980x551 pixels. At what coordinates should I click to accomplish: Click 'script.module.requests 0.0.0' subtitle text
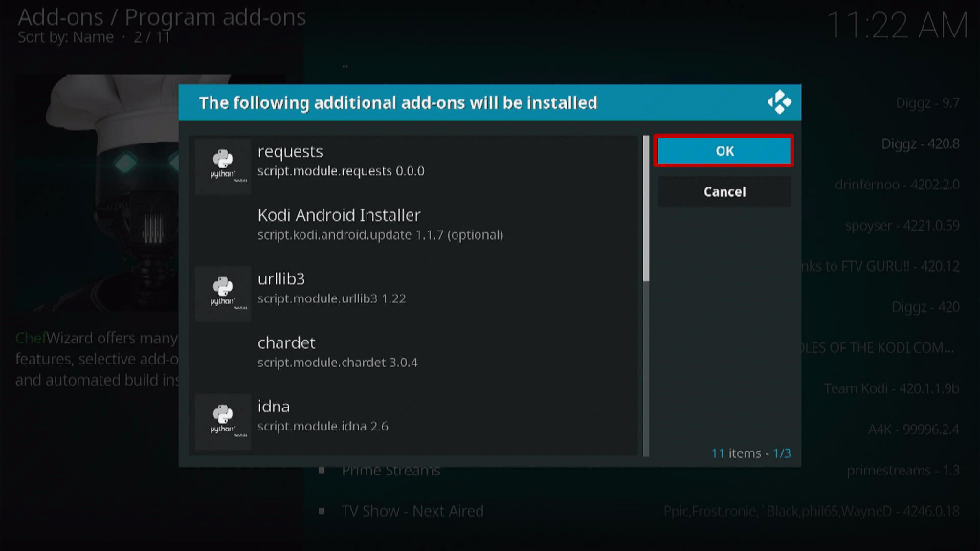pos(341,170)
